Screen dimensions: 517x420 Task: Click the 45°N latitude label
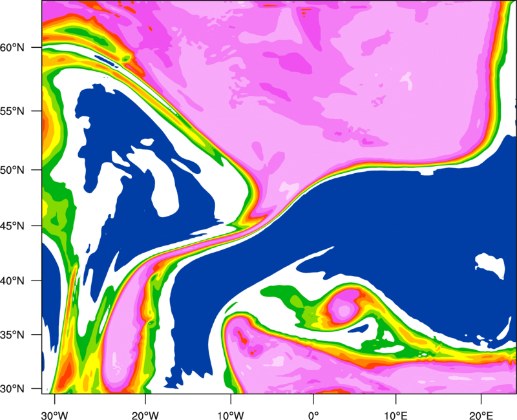[x=12, y=226]
